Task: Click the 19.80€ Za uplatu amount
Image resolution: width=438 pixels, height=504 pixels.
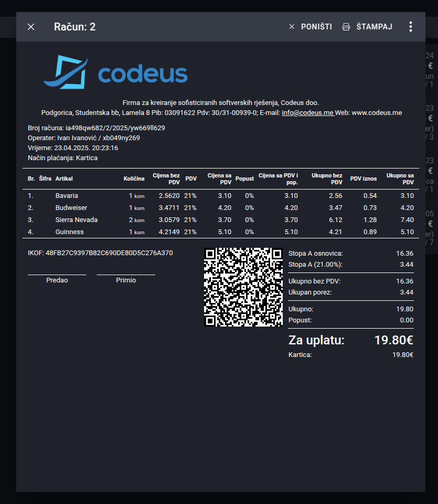Action: [394, 340]
